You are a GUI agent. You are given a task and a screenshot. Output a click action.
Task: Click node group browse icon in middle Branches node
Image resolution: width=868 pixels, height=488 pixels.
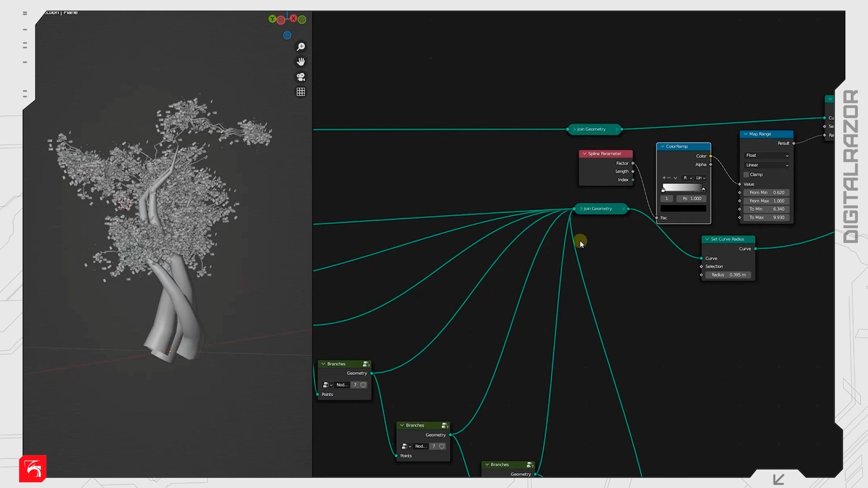click(x=406, y=446)
